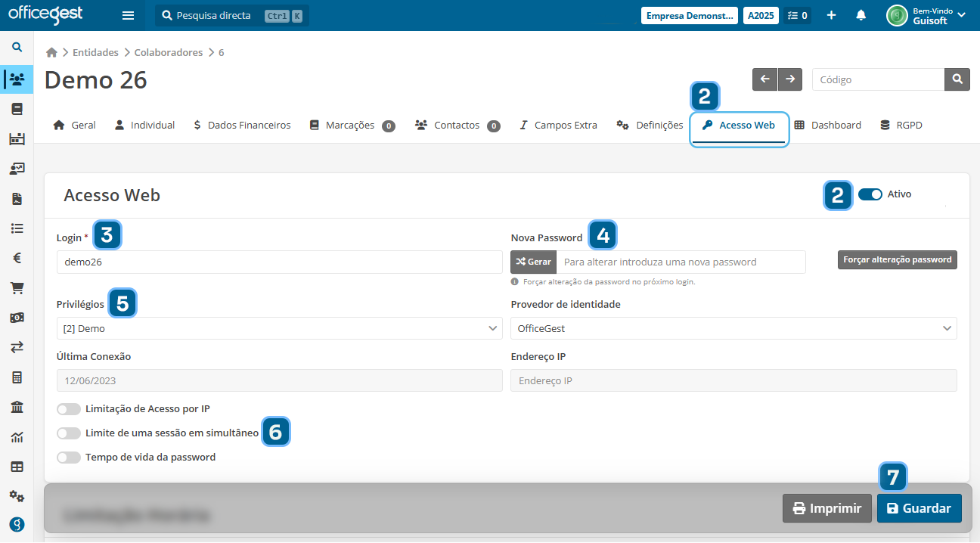Open the Provedor de identidade dropdown

733,329
